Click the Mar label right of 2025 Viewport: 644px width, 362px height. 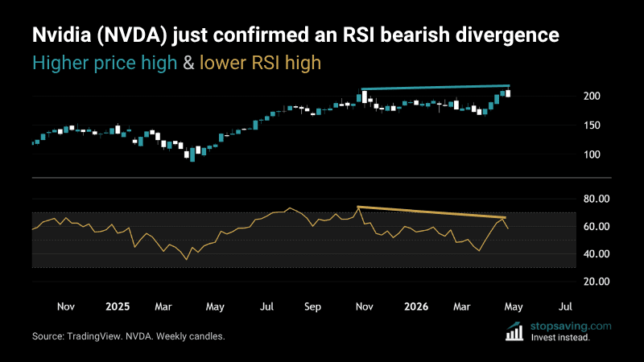pos(163,306)
